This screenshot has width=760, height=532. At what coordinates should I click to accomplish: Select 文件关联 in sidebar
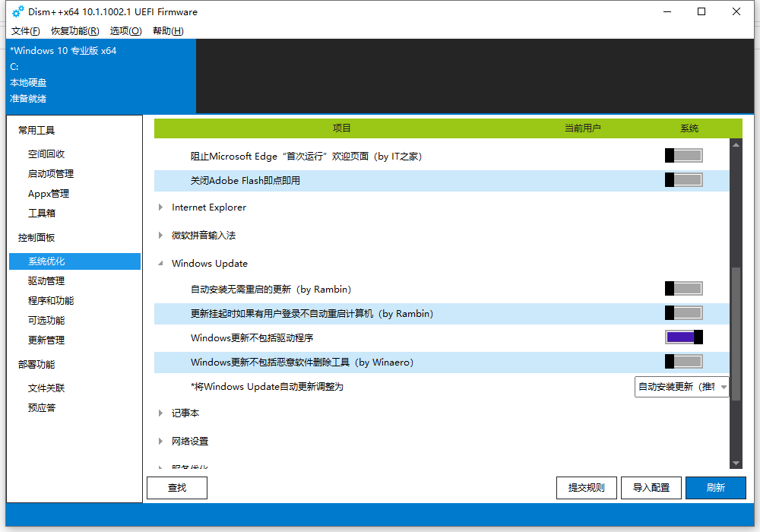(x=46, y=388)
